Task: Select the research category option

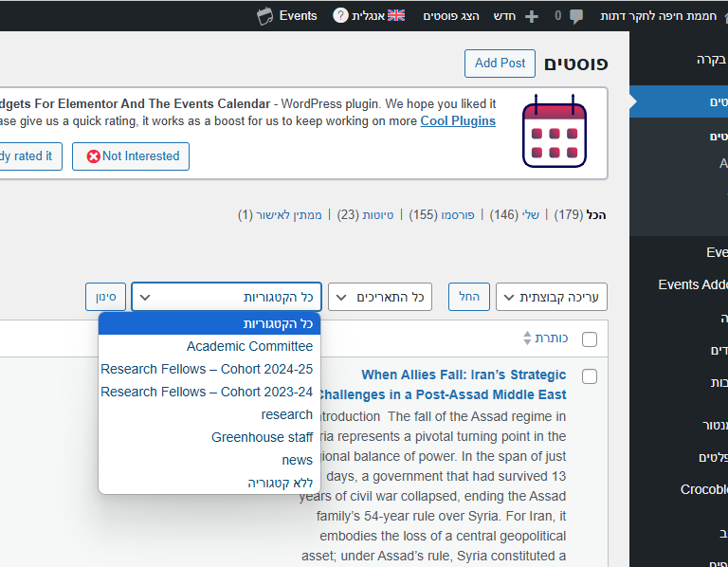Action: tap(209, 414)
